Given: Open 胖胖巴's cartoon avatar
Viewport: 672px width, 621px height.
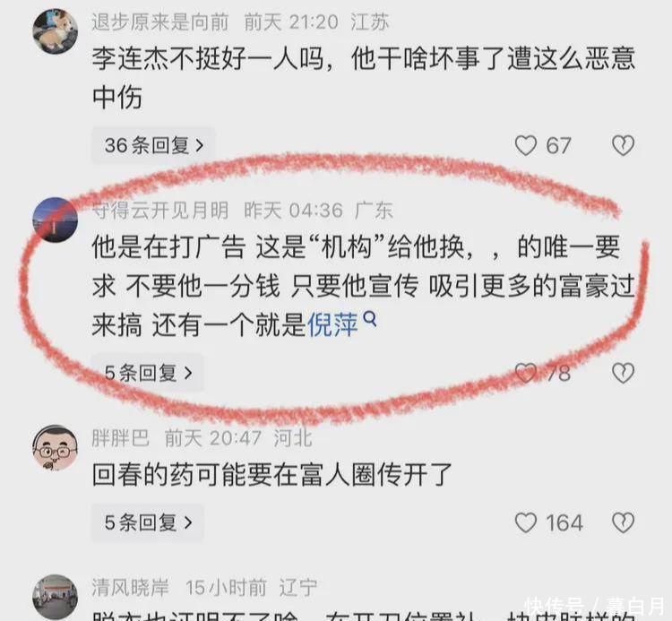Looking at the screenshot, I should click(x=56, y=448).
